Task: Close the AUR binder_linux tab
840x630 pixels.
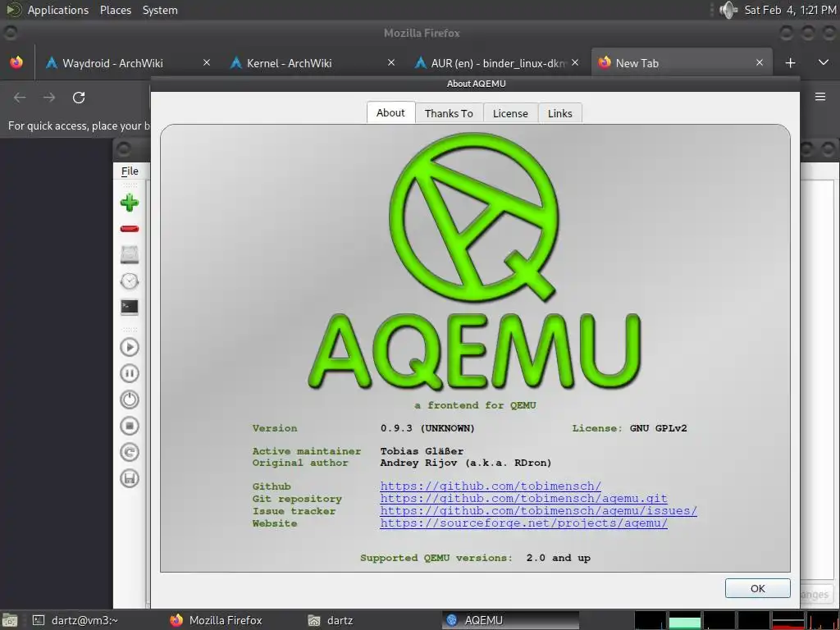Action: pos(575,62)
